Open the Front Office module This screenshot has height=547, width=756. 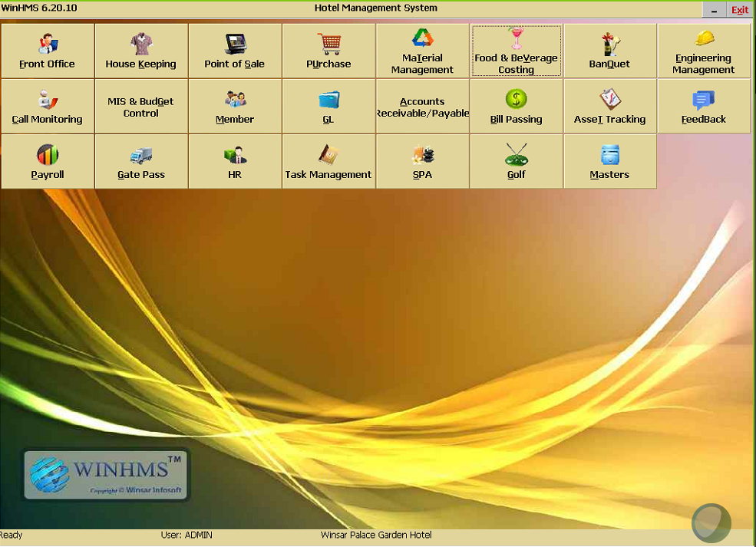click(x=48, y=51)
